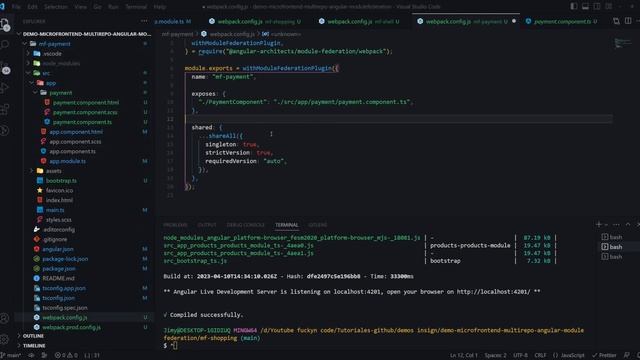Change indentation via Spaces: 2
The height and width of the screenshot is (360, 640).
pos(496,356)
